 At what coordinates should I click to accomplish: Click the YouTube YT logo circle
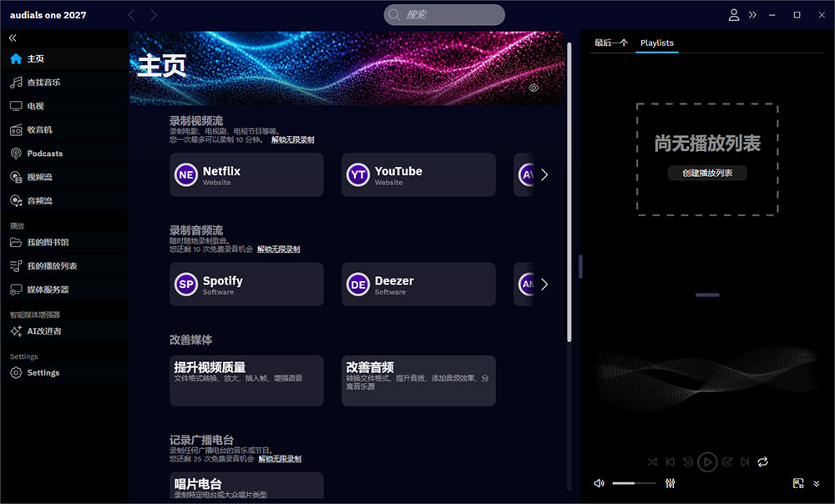[358, 174]
